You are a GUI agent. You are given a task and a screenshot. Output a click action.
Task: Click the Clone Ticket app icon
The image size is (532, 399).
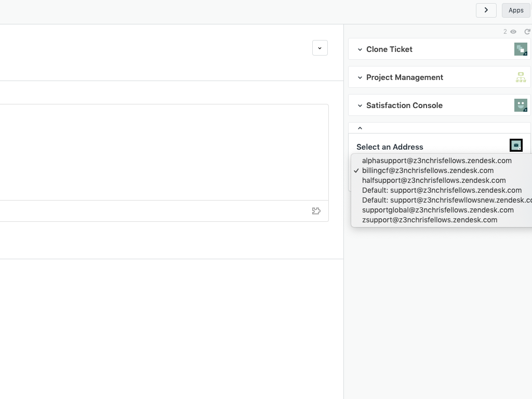(x=521, y=49)
